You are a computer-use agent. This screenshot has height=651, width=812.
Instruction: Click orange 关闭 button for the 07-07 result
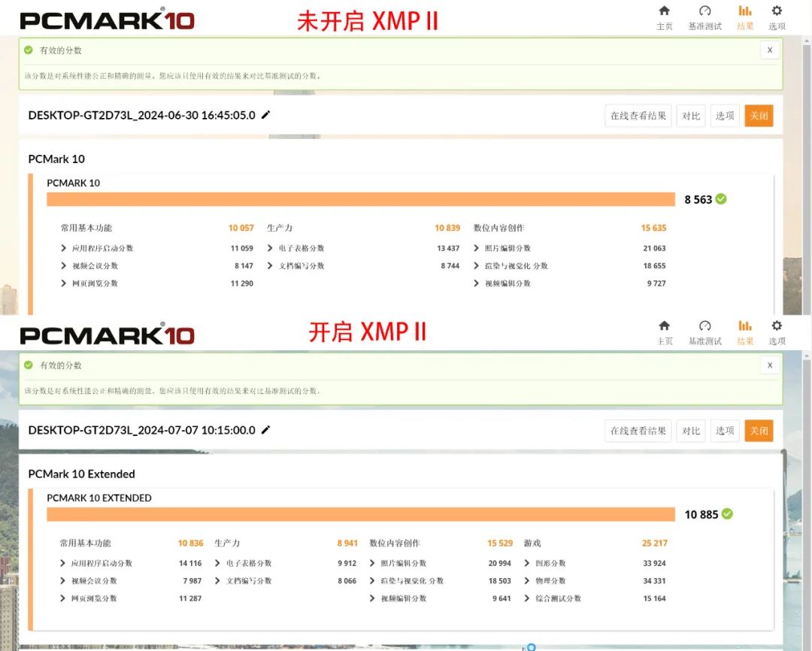coord(759,431)
